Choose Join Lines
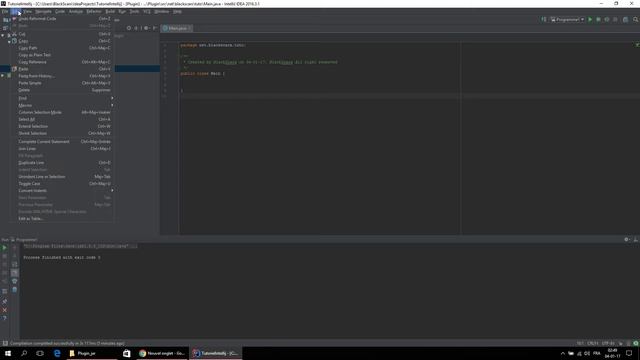The height and width of the screenshot is (360, 640). pos(62,149)
